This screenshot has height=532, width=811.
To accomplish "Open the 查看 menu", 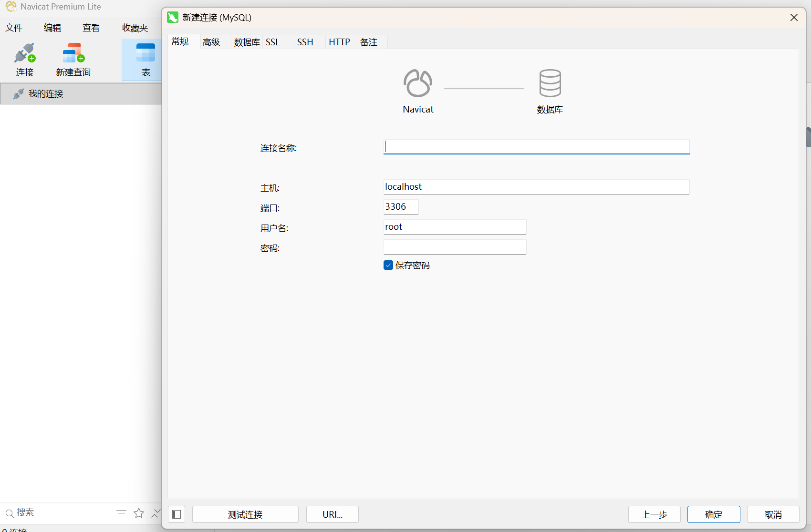I will [x=91, y=28].
